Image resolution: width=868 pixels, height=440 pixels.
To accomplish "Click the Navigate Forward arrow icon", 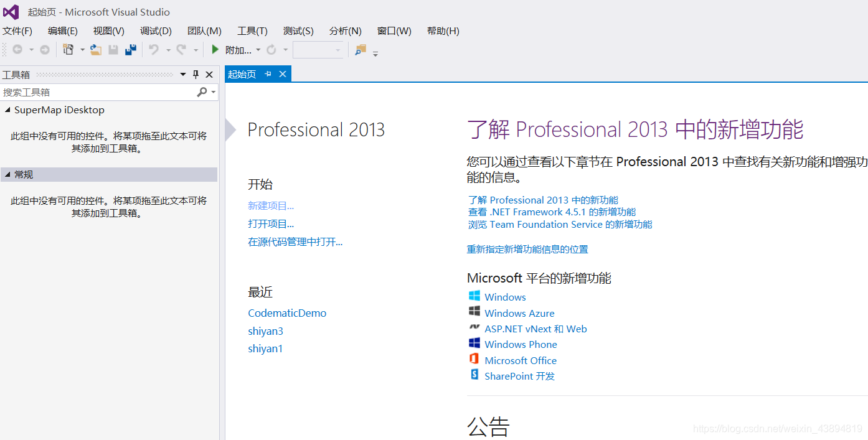I will tap(45, 50).
